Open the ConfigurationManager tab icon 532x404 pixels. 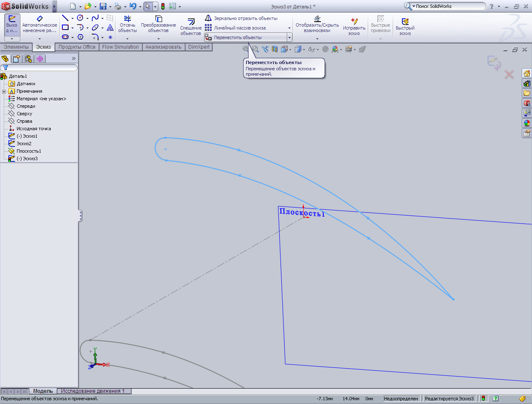28,59
